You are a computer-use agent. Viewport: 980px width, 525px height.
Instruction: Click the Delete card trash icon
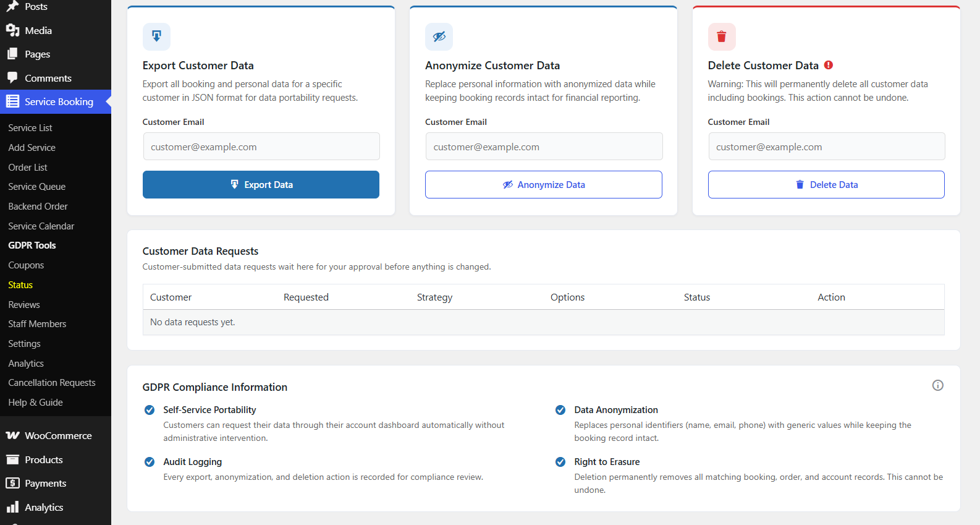[722, 36]
